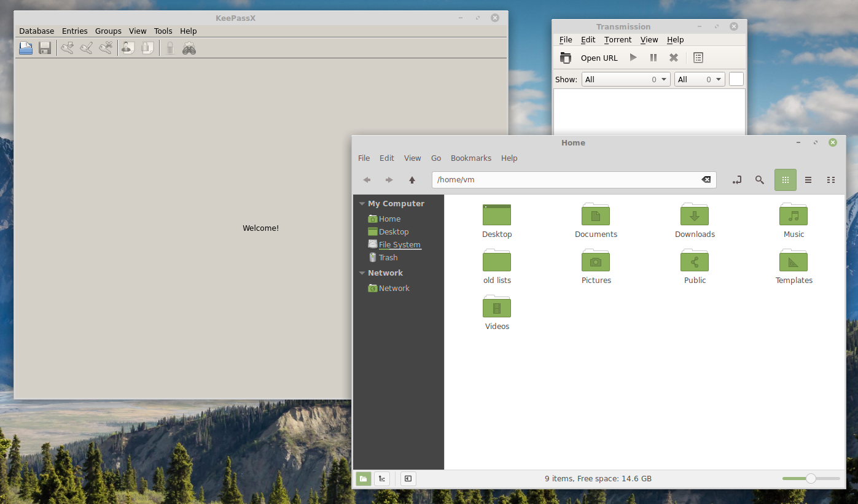Click the copy password icon in KeePassX

click(x=147, y=48)
